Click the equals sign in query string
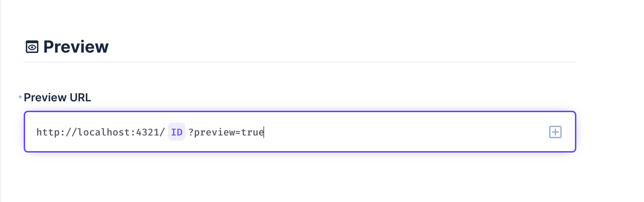This screenshot has height=202, width=644. click(238, 132)
